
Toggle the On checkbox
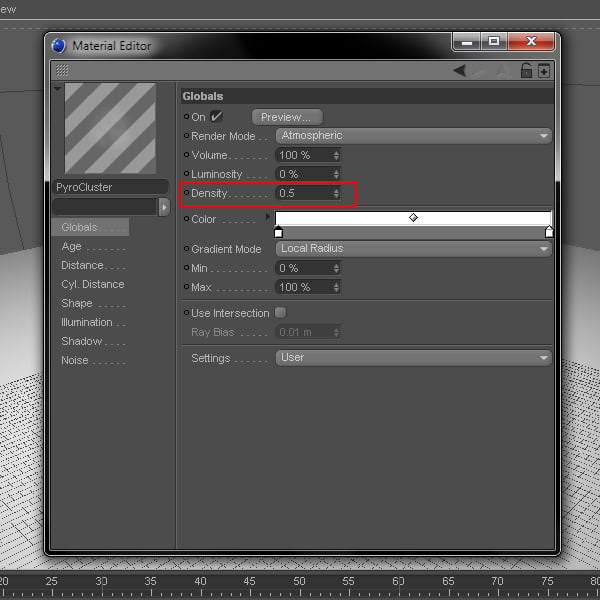[x=216, y=117]
